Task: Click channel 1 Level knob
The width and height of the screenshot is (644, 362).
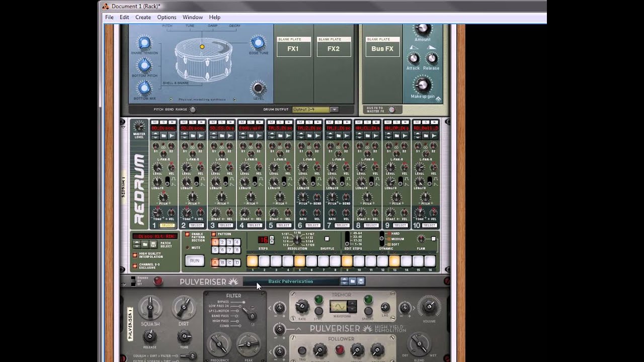Action: (x=157, y=167)
